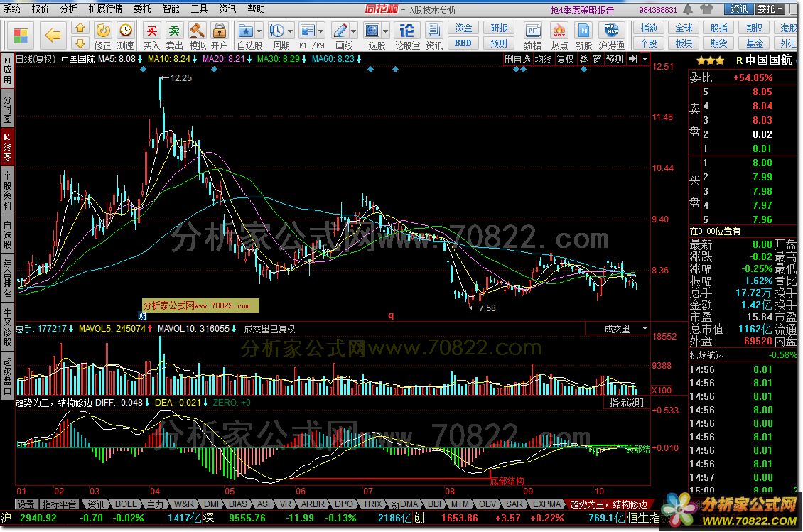Click the 期货 button
Screen dimensions: 803x532
tap(718, 43)
